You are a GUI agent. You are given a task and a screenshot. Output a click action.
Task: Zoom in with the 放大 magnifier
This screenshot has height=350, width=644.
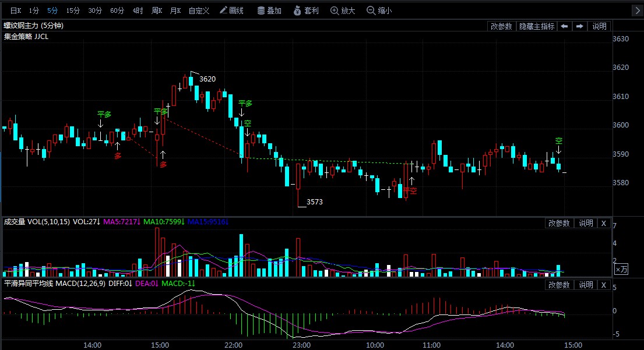click(343, 10)
